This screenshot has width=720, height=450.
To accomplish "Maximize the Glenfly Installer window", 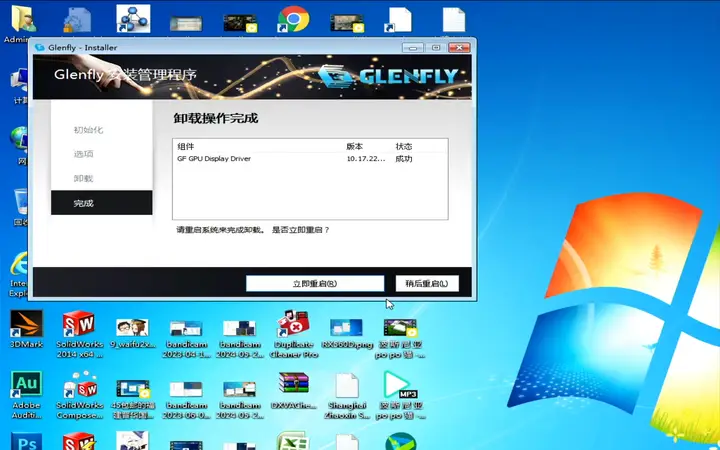I will click(x=436, y=48).
